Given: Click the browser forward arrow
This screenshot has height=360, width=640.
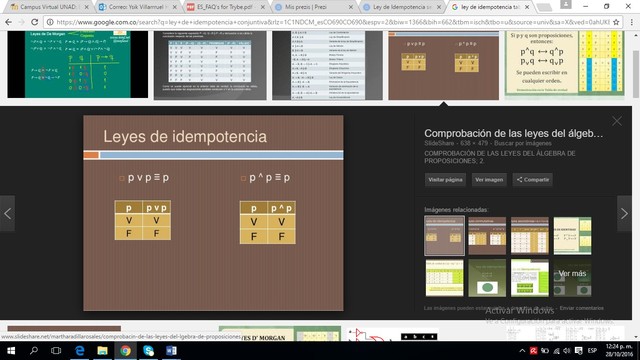Looking at the screenshot, I should point(21,22).
